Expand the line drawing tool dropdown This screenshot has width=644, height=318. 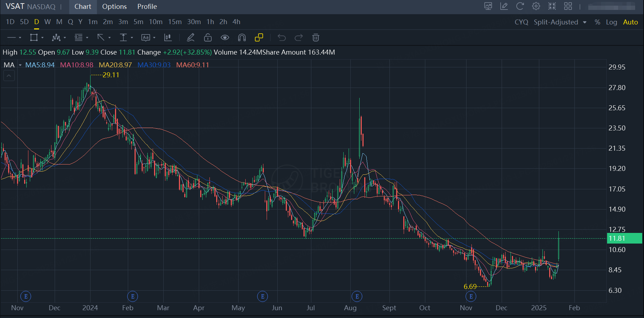click(x=20, y=38)
